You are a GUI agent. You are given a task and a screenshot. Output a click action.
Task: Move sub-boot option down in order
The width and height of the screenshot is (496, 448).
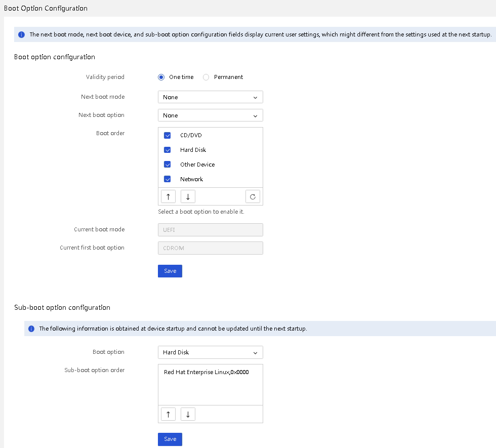pyautogui.click(x=188, y=414)
